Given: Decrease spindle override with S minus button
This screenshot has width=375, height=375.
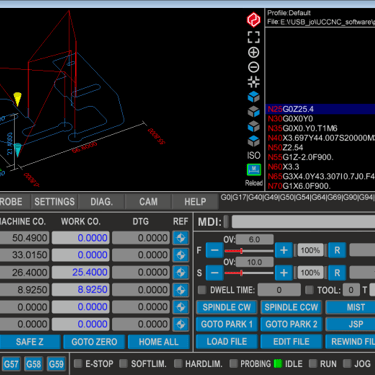Looking at the screenshot, I should [214, 273].
